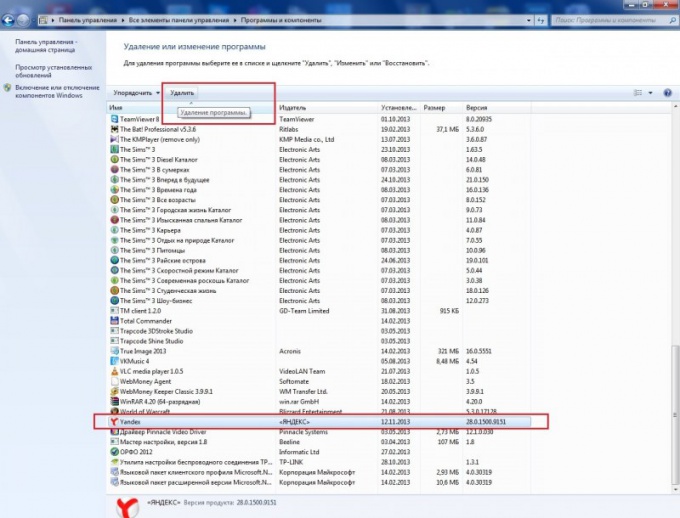Open the help icon in the toolbar
Viewport: 680px width, 518px height.
tap(667, 93)
